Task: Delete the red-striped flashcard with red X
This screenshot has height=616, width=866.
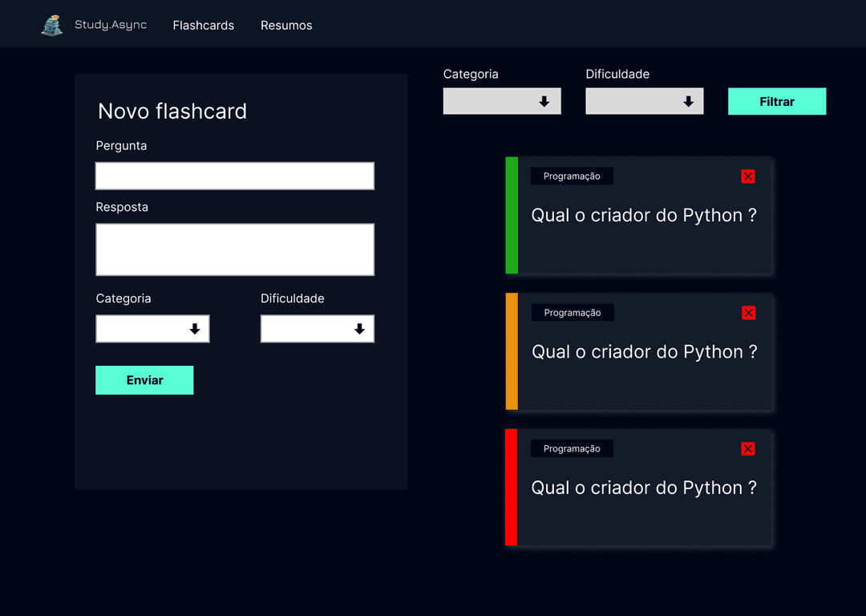Action: [x=748, y=449]
